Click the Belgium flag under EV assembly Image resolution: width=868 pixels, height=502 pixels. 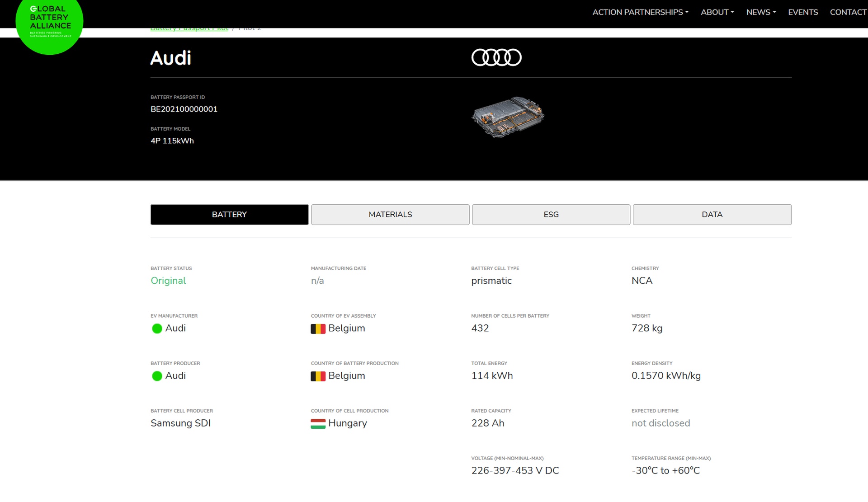318,329
